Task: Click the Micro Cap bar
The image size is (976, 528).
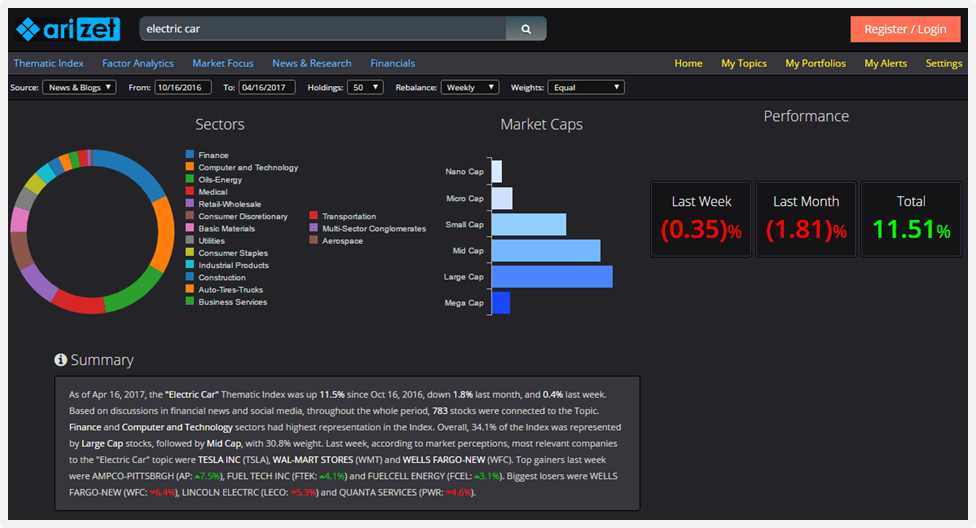Action: (502, 198)
